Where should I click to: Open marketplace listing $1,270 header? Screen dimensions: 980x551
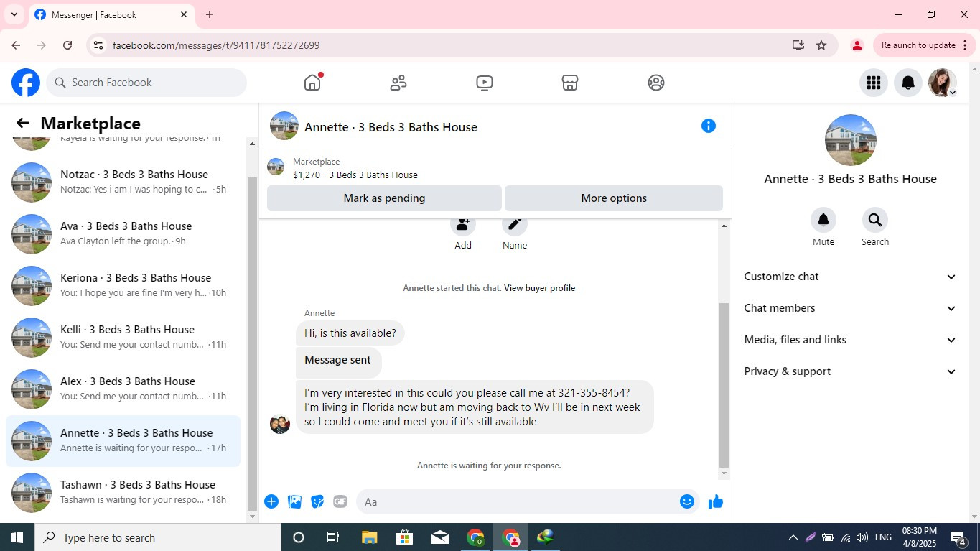(x=495, y=168)
